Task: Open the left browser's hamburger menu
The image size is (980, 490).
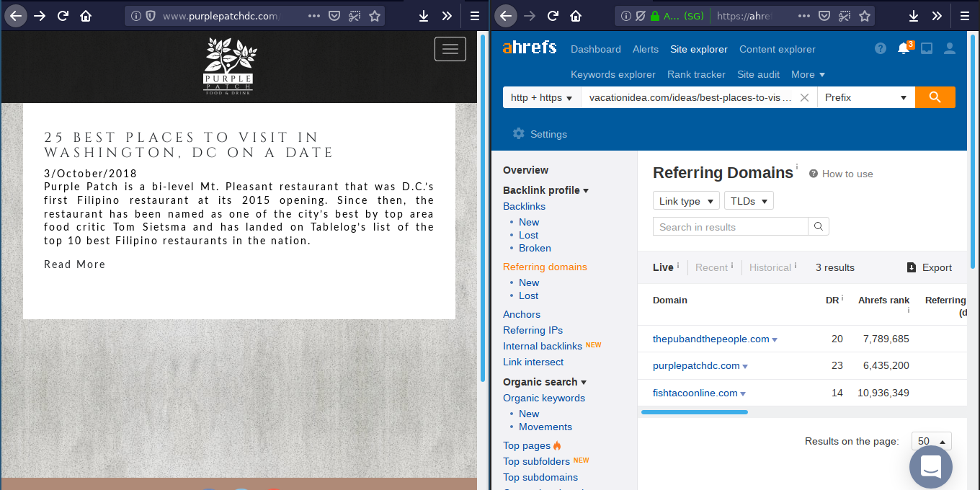Action: click(475, 16)
